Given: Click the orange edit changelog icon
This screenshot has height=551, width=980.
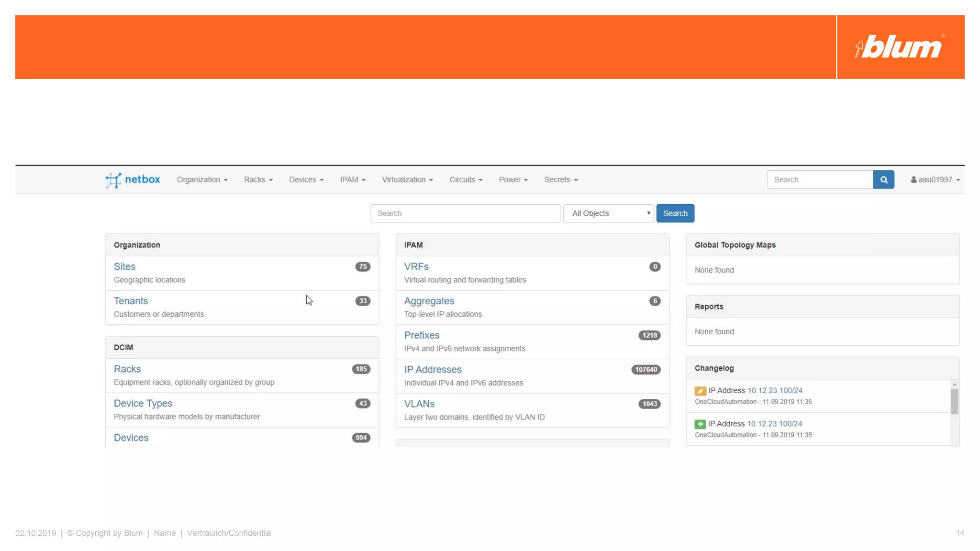Looking at the screenshot, I should 700,391.
